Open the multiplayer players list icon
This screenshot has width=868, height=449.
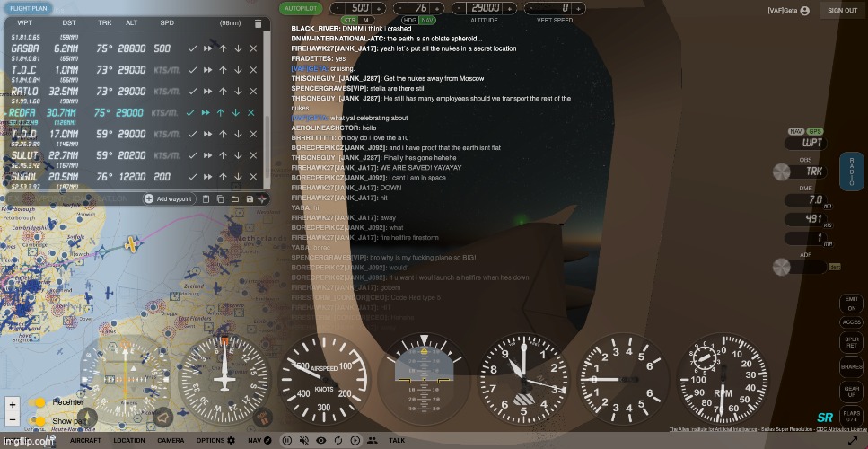click(x=371, y=440)
